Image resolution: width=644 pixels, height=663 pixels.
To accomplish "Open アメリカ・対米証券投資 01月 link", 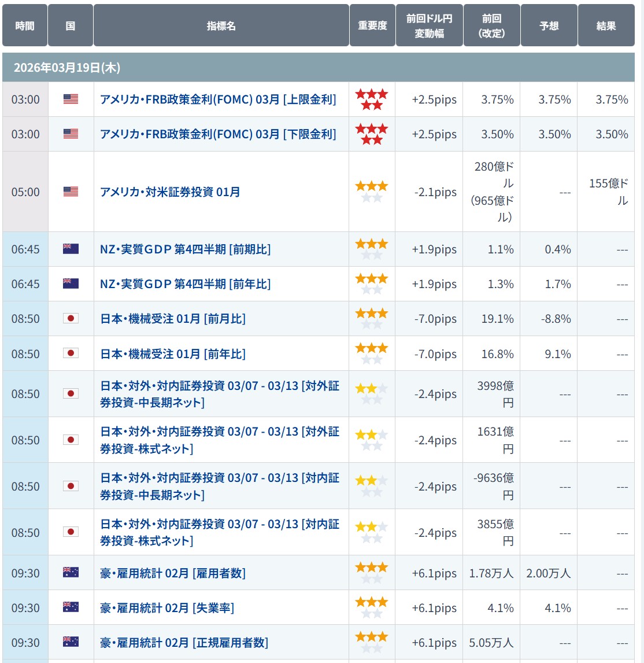I will pyautogui.click(x=170, y=191).
